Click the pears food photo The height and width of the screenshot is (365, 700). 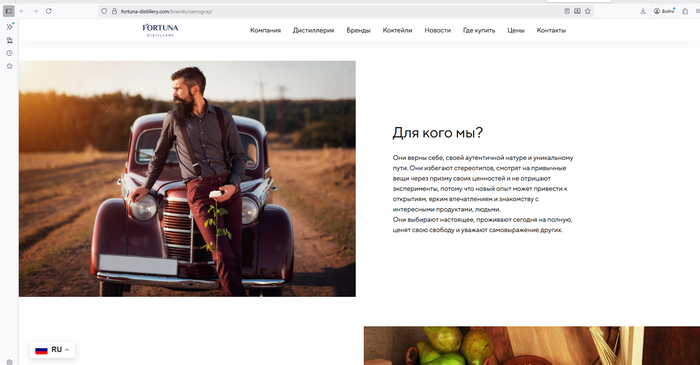click(x=532, y=346)
